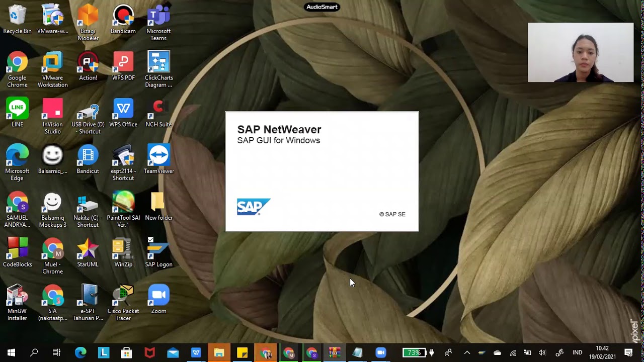The image size is (644, 362).
Task: Open the Action Center notifications icon
Action: pyautogui.click(x=628, y=353)
